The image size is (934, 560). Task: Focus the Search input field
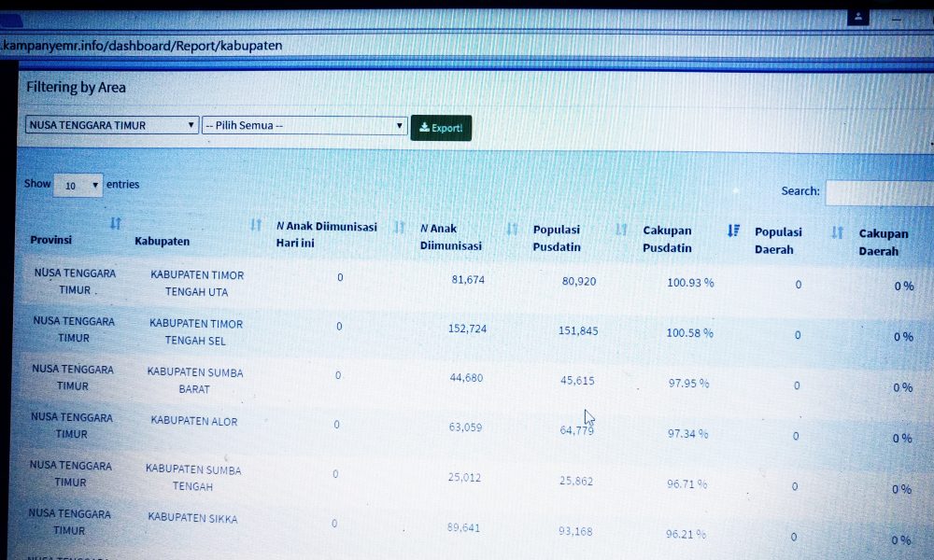879,193
